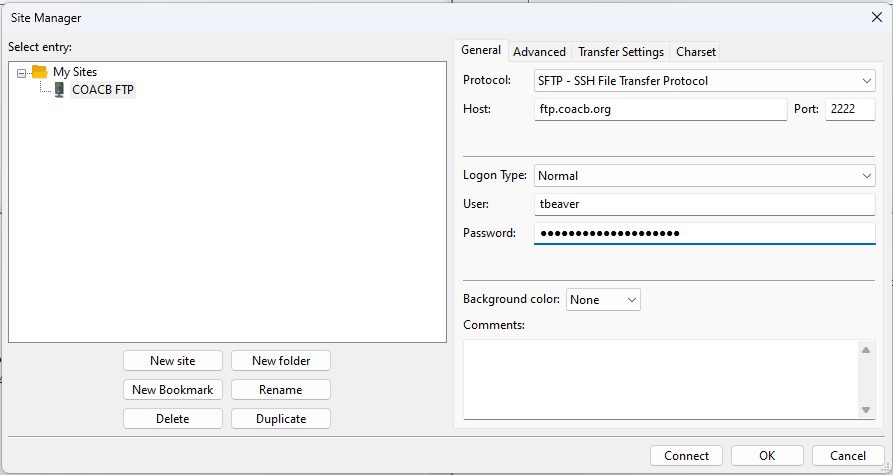
Task: Open the Transfer Settings tab
Action: click(x=620, y=52)
